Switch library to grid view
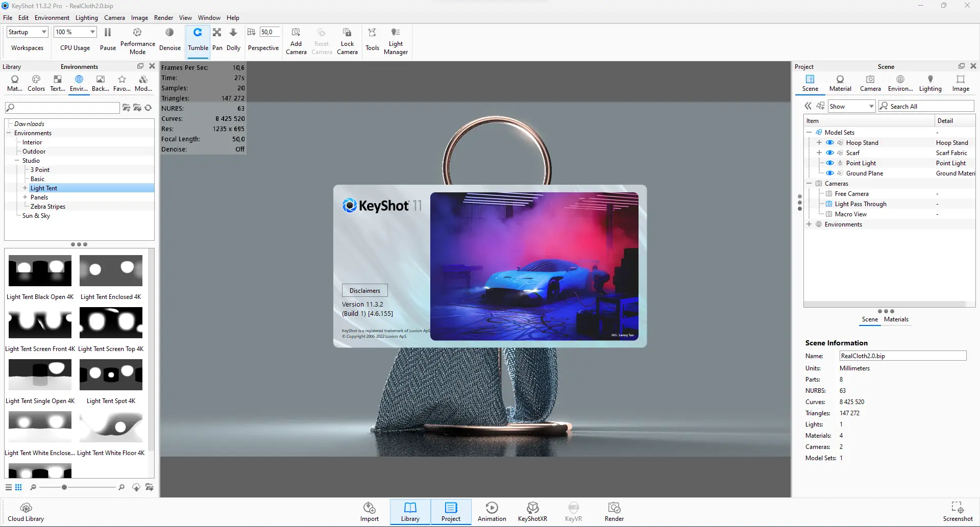Screen dimensions: 980x527 (18, 487)
